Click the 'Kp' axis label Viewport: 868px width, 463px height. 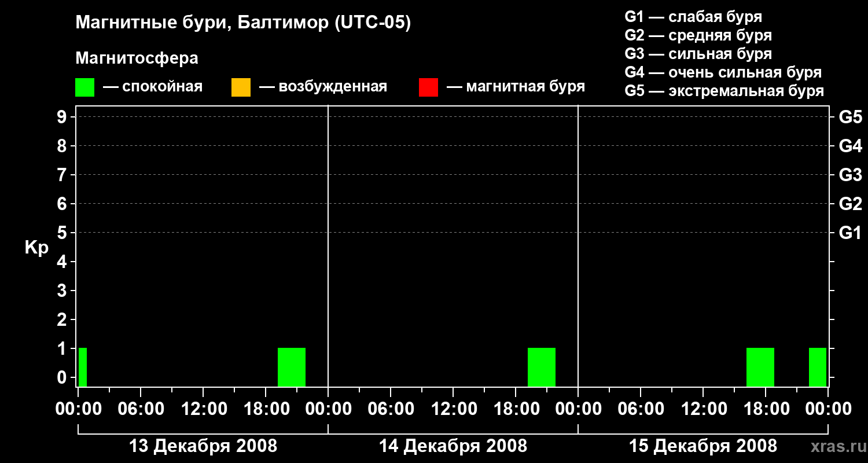point(36,248)
